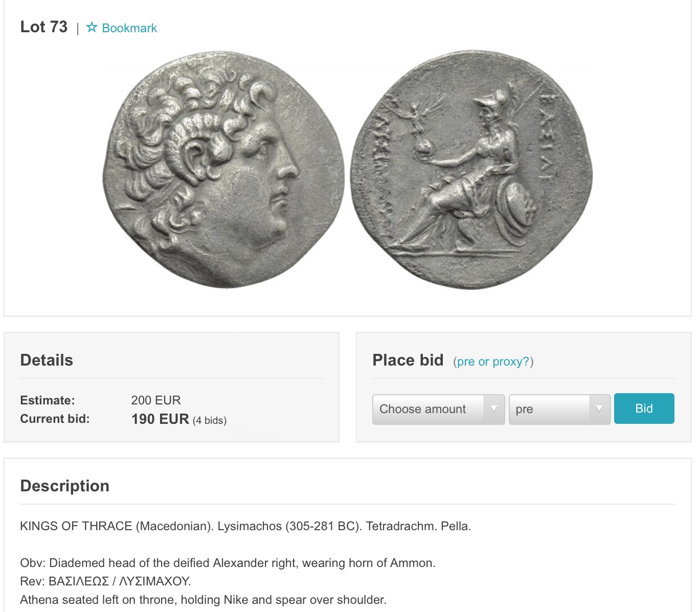
Task: Open the 'pre or proxy?' help link
Action: click(493, 361)
